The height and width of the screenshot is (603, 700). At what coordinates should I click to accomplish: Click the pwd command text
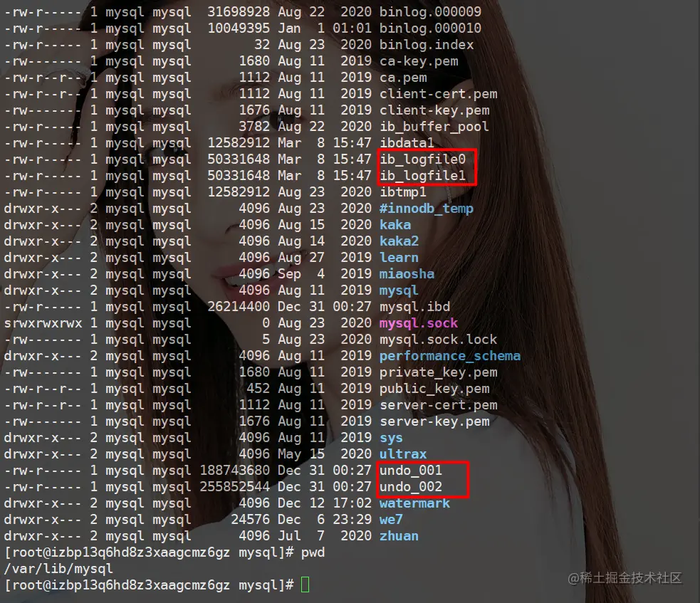313,553
